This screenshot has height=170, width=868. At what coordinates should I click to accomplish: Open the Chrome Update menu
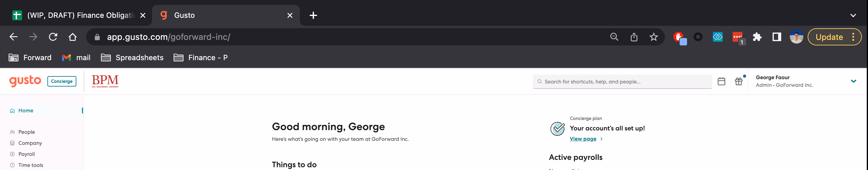click(x=834, y=37)
